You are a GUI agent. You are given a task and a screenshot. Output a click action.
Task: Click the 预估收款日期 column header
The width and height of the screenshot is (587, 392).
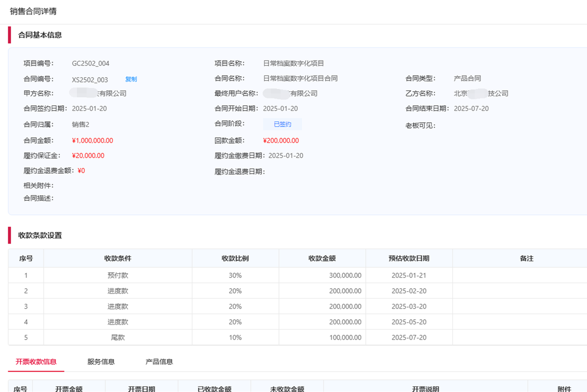coord(409,258)
